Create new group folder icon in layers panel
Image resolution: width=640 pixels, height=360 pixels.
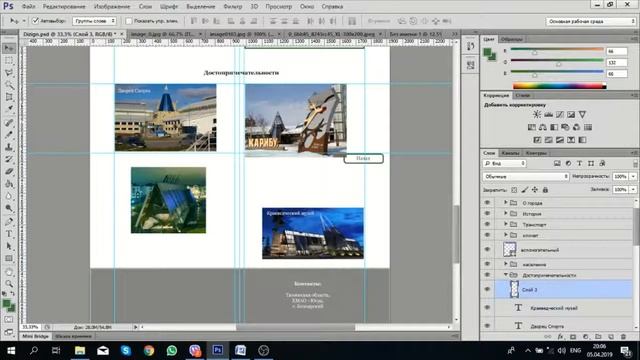click(x=598, y=337)
